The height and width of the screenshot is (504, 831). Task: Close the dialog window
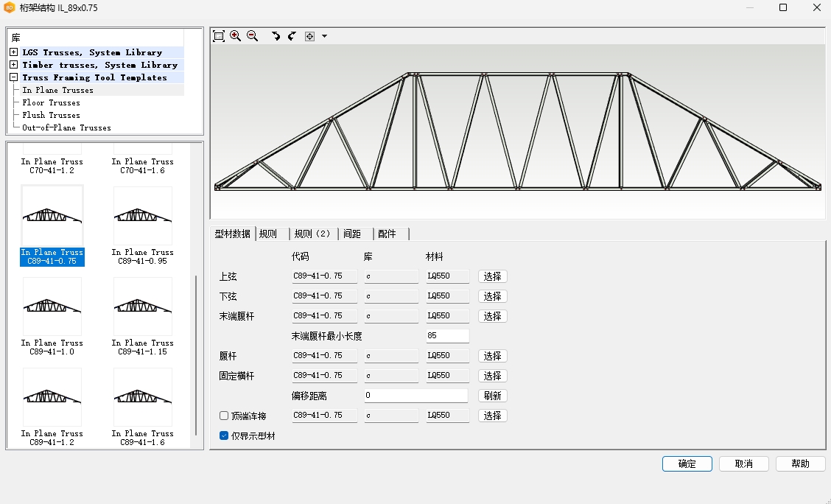[817, 7]
